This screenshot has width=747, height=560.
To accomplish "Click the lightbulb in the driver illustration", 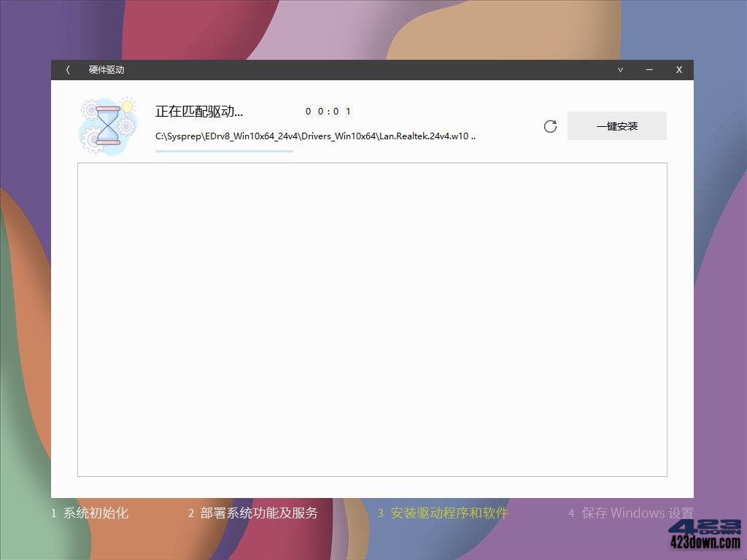I will [128, 106].
